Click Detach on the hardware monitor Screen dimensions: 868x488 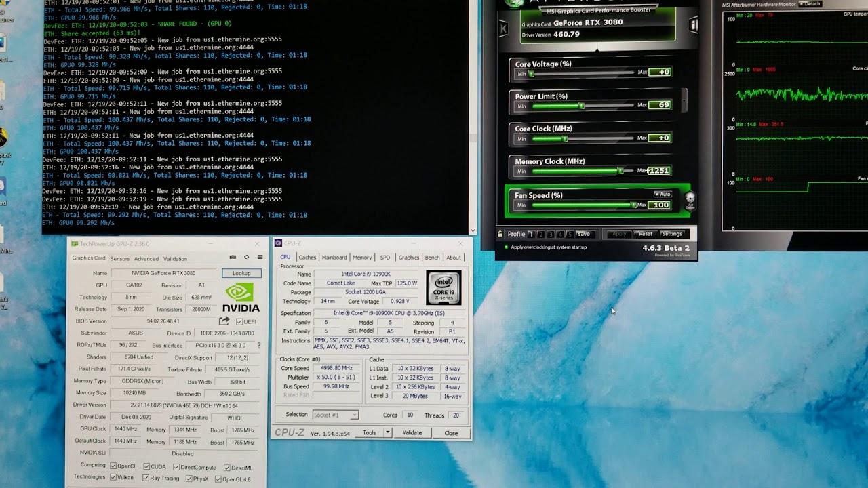pos(812,4)
